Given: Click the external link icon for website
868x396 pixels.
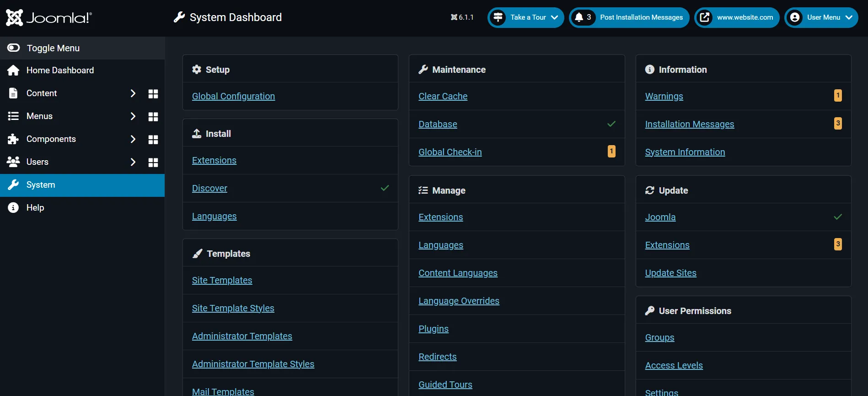Looking at the screenshot, I should pyautogui.click(x=705, y=17).
